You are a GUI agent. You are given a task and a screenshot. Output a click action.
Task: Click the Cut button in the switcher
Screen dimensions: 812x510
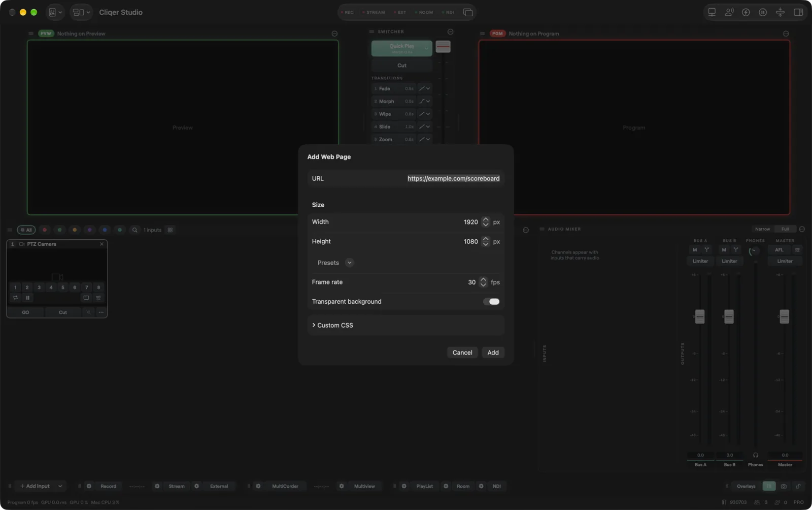point(402,66)
